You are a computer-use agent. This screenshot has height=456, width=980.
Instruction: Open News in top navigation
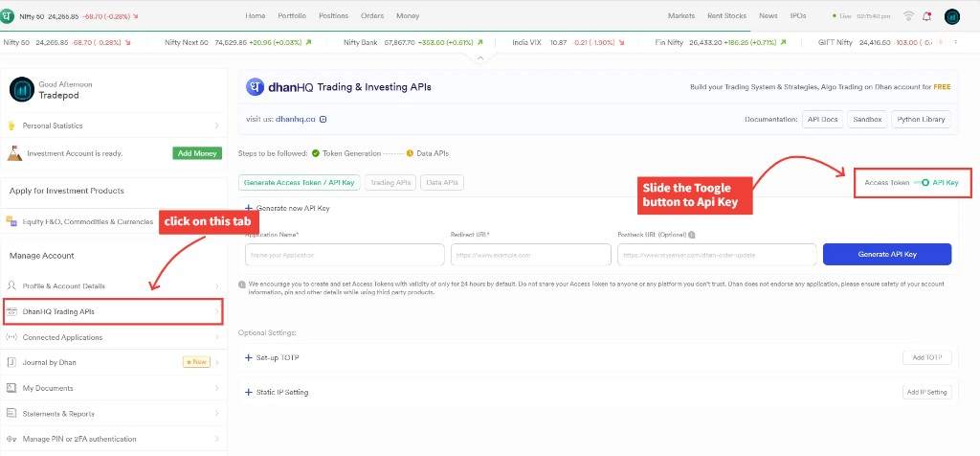point(768,16)
